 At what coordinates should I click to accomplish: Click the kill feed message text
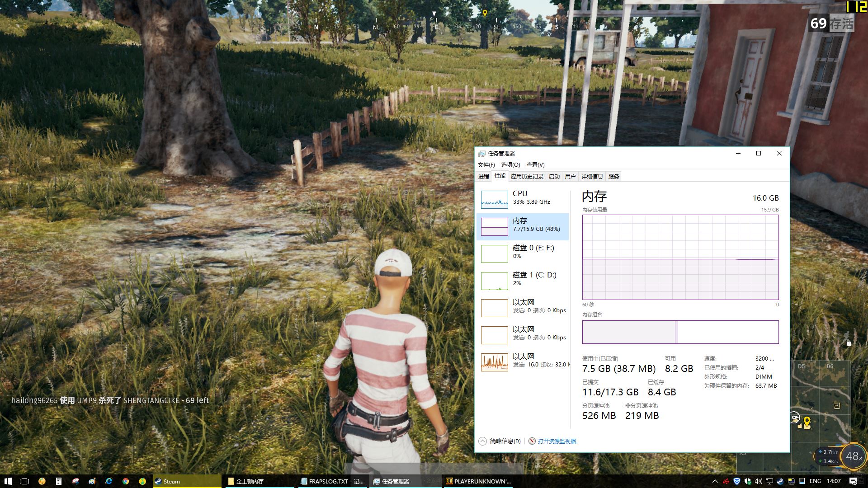coord(110,400)
